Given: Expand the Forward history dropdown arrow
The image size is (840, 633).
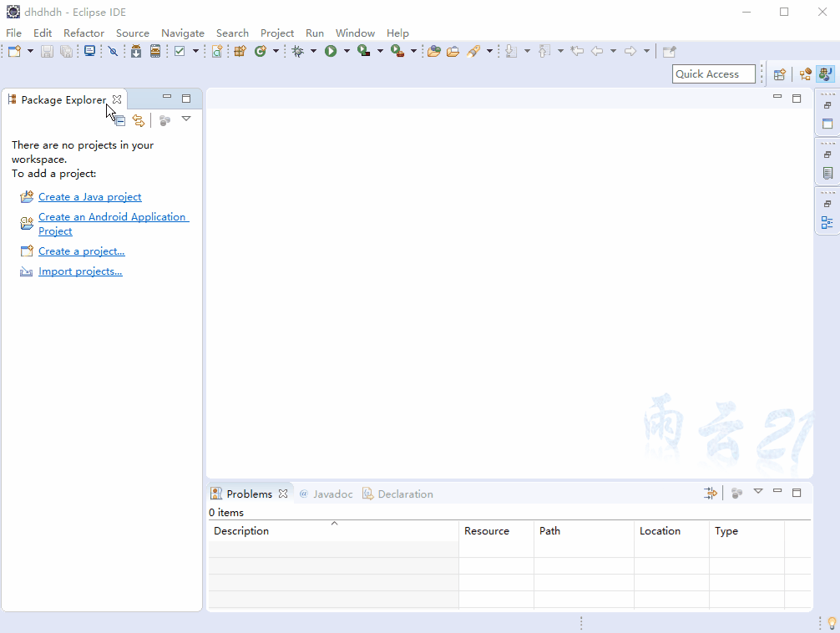Looking at the screenshot, I should point(646,52).
